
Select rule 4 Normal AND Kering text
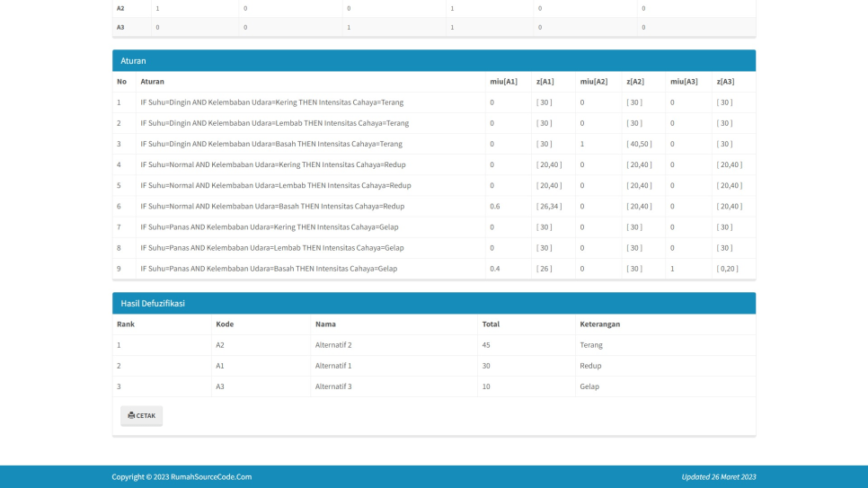(273, 164)
